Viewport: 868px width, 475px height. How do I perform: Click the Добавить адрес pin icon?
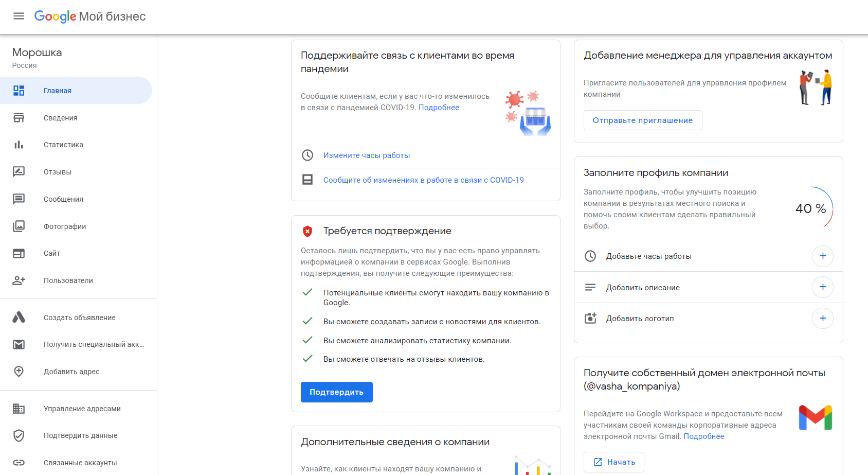click(19, 372)
